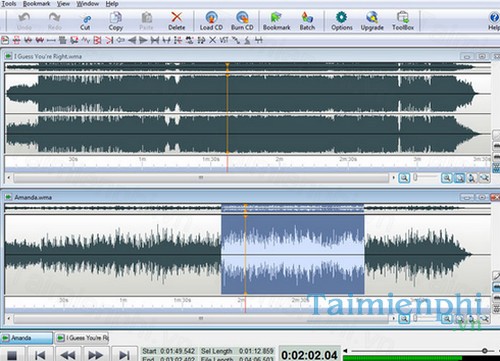Click the Redo toolbar button
This screenshot has height=361, width=500.
(x=54, y=21)
